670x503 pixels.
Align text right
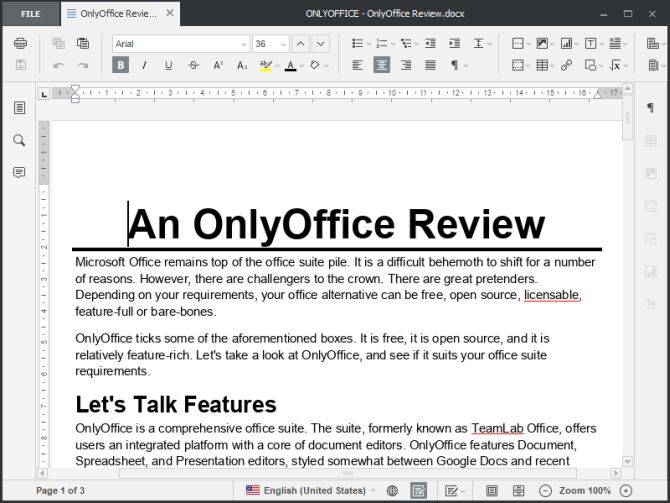click(x=406, y=65)
